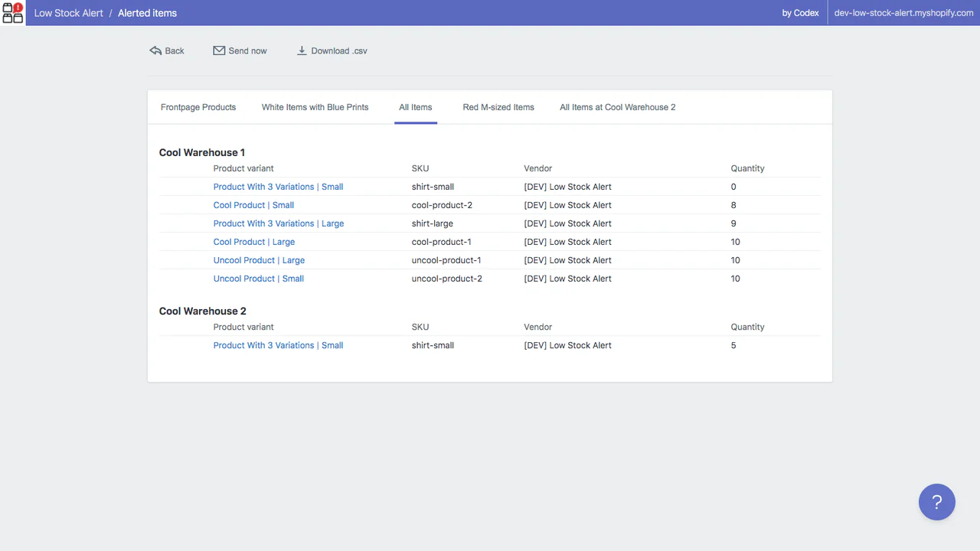Click the Download .csv arrow icon

302,51
